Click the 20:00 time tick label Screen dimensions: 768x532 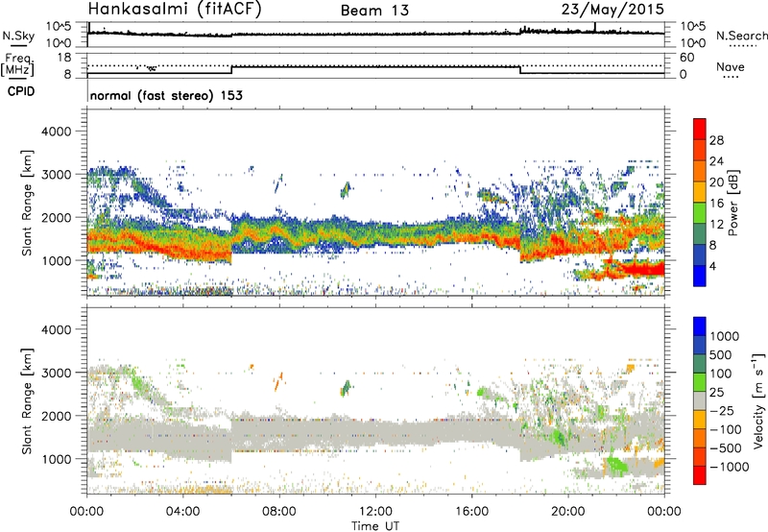coord(568,512)
